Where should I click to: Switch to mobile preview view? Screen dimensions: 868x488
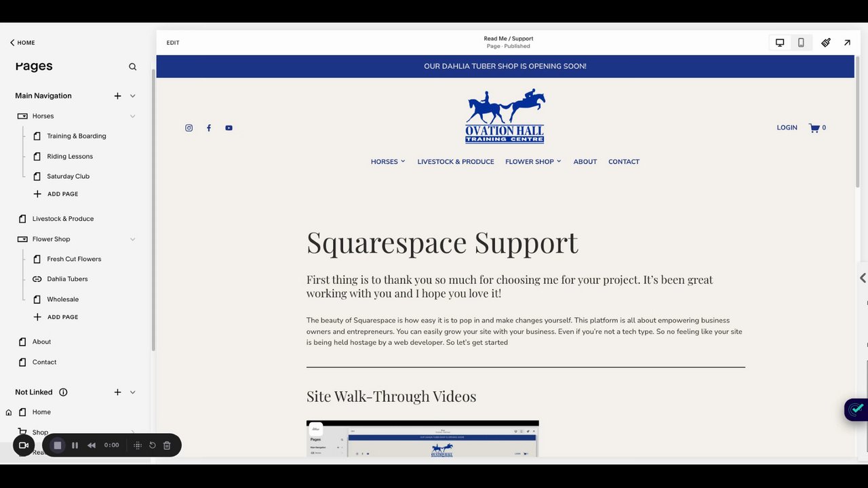click(801, 43)
